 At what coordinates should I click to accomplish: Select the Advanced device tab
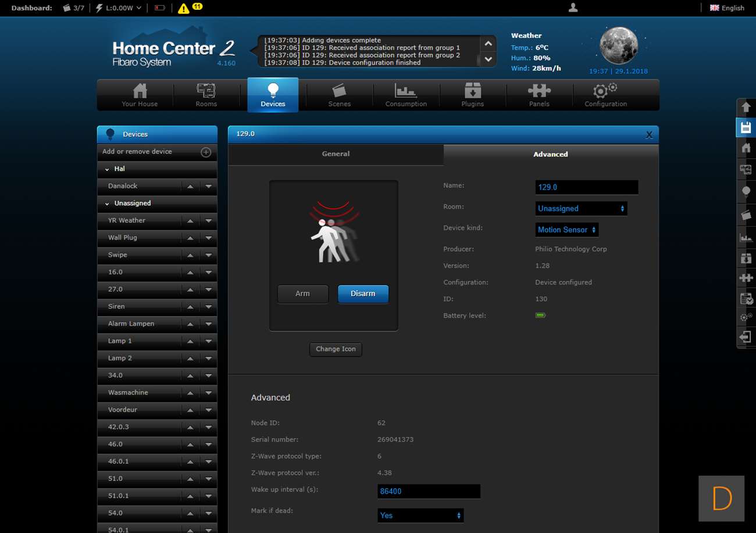551,155
